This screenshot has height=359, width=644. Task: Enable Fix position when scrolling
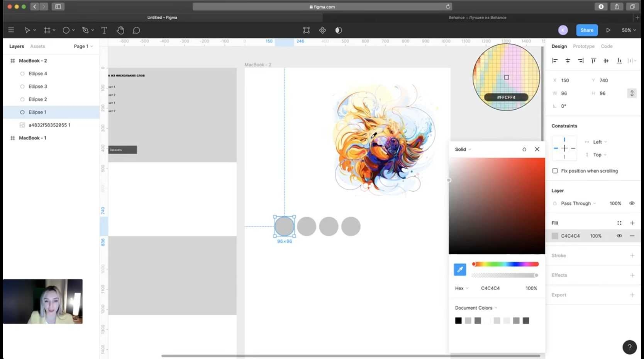[555, 171]
